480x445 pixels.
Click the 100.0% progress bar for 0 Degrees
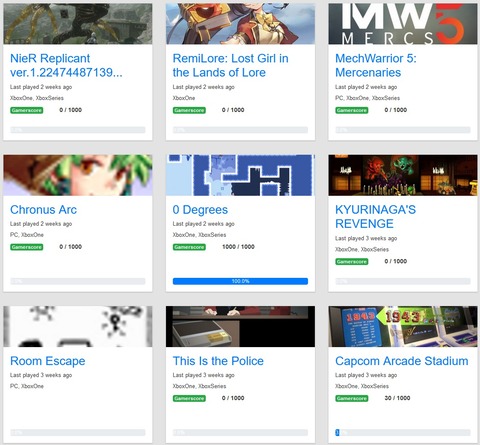pyautogui.click(x=240, y=281)
